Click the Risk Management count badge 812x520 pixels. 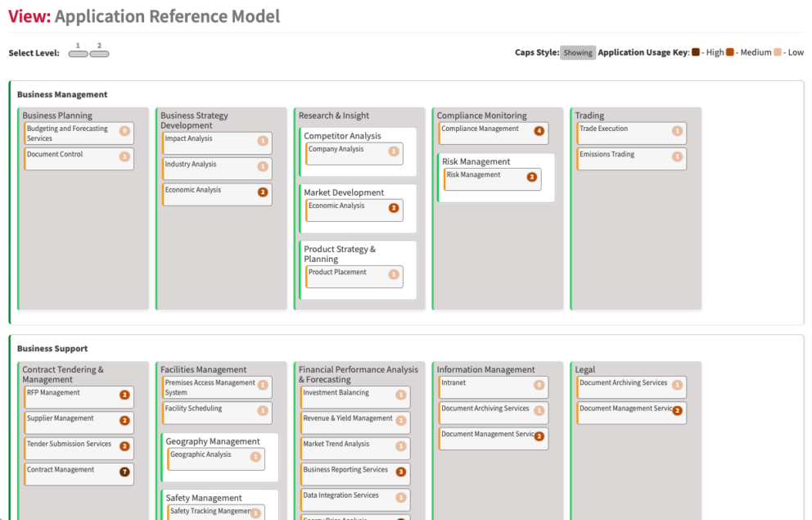coord(532,177)
